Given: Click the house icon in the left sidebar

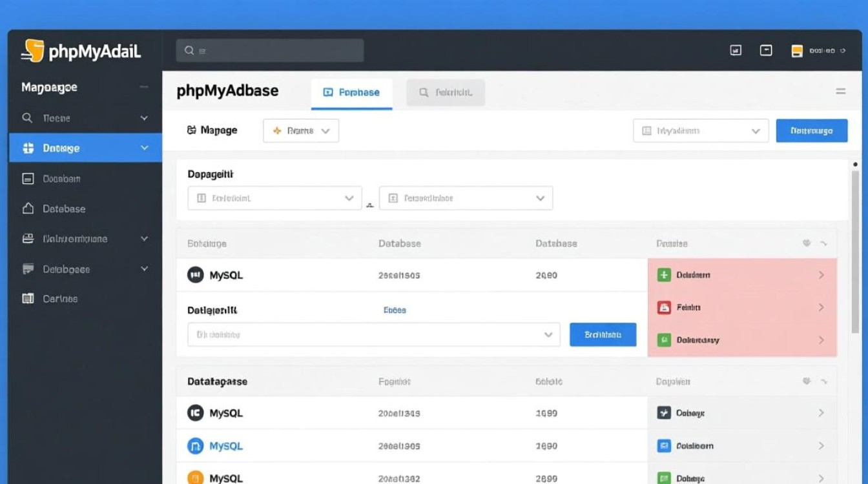Looking at the screenshot, I should coord(28,208).
